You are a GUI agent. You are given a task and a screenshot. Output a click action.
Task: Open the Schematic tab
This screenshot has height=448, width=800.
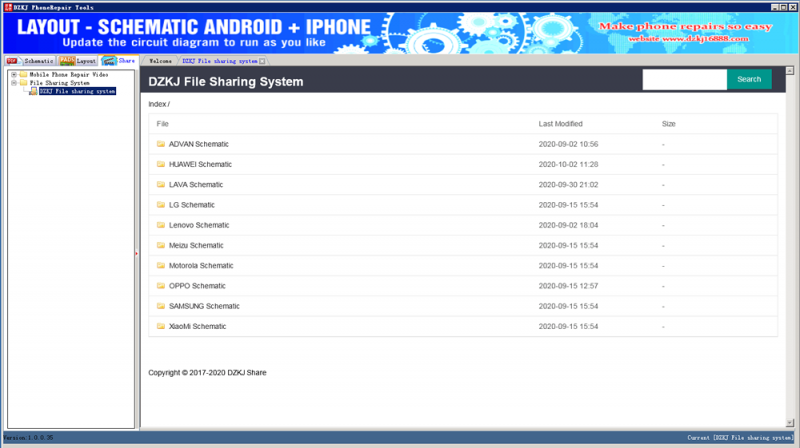pos(30,61)
